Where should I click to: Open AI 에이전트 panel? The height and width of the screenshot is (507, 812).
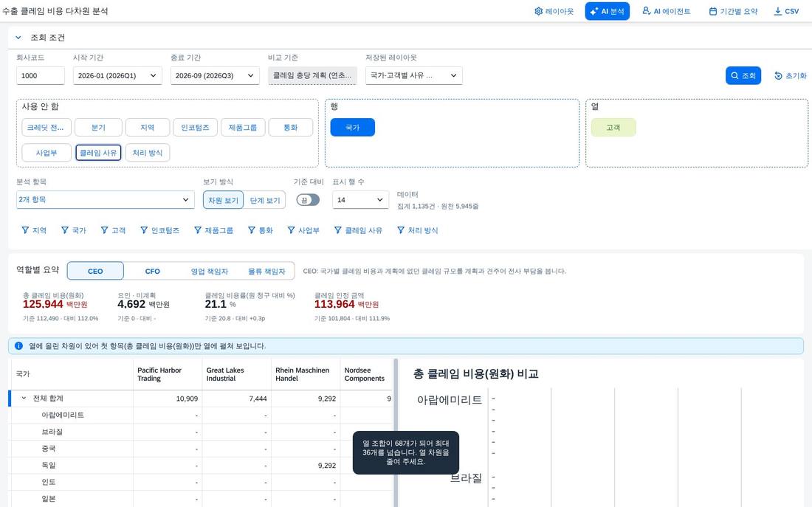tap(666, 11)
